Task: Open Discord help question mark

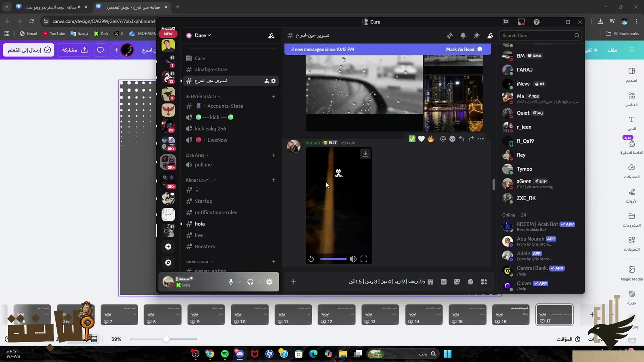Action: pyautogui.click(x=537, y=22)
